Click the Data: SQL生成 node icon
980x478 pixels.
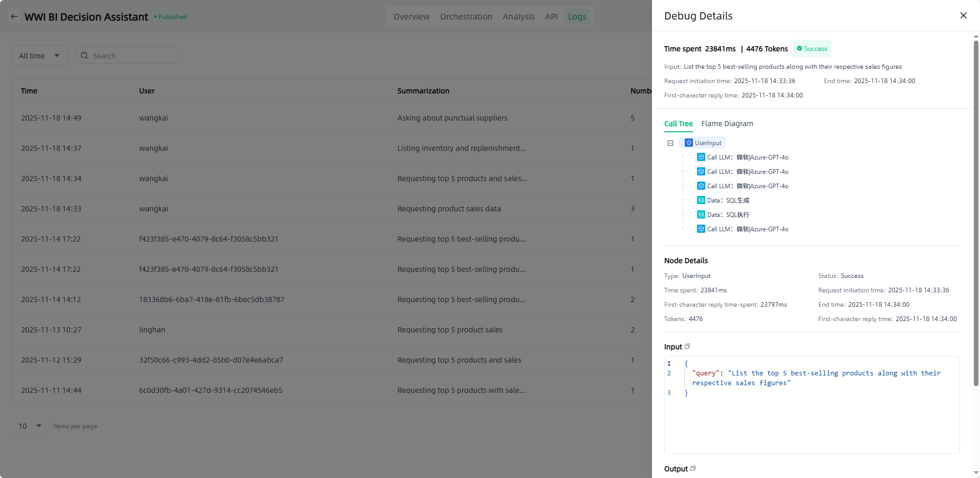coord(701,201)
